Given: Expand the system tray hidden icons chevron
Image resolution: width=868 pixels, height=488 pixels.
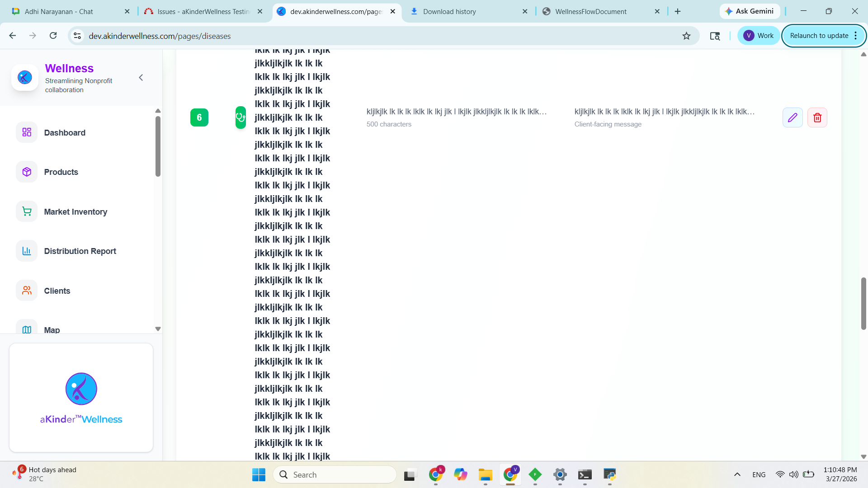Looking at the screenshot, I should pyautogui.click(x=737, y=474).
